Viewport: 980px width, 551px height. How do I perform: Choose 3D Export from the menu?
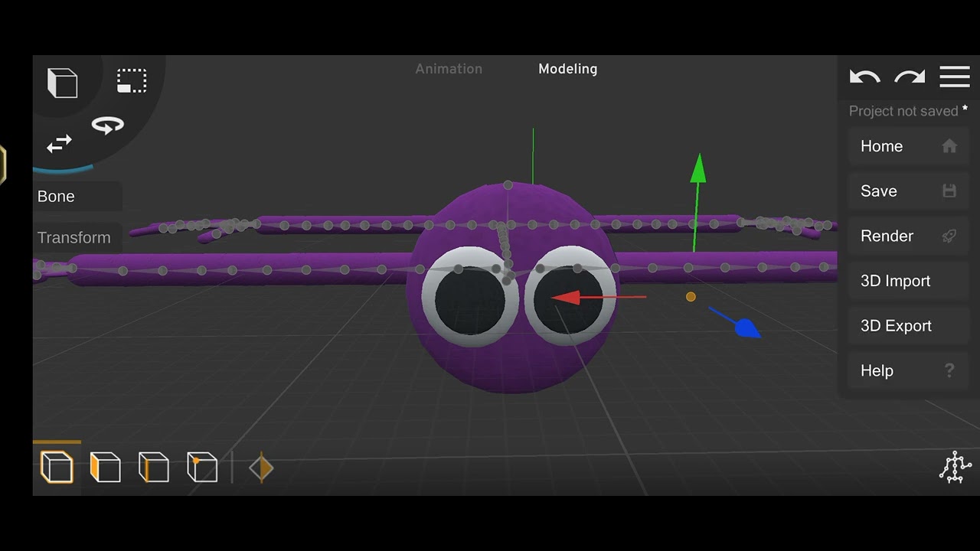908,326
